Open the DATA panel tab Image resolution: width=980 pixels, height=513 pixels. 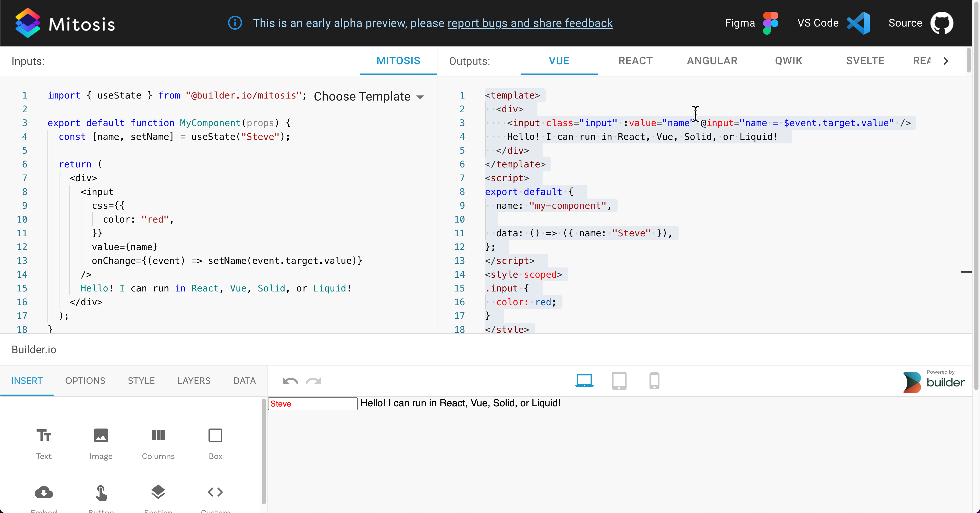(x=244, y=381)
